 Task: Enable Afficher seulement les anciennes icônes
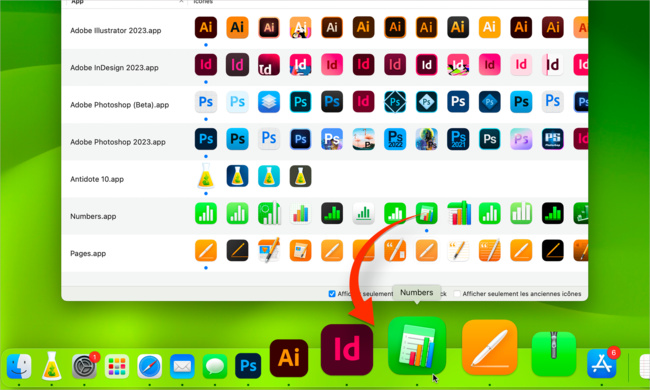tap(457, 294)
